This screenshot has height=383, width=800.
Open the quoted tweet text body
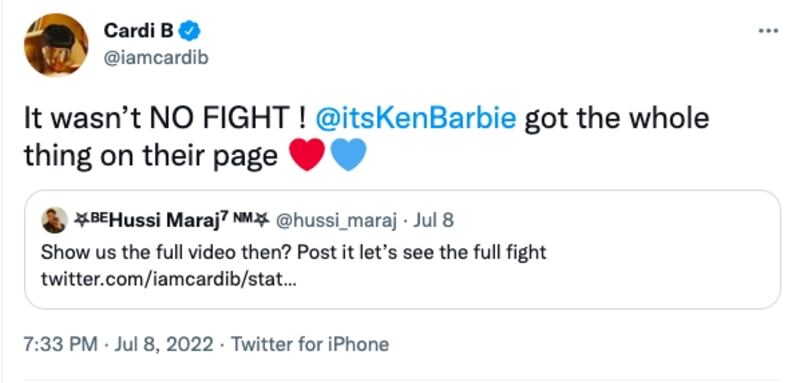(x=293, y=252)
